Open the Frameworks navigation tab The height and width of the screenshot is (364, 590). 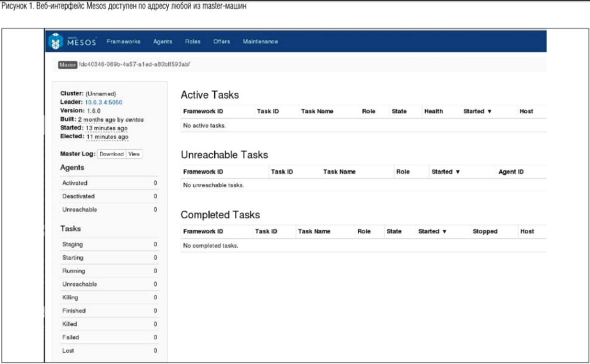point(123,42)
